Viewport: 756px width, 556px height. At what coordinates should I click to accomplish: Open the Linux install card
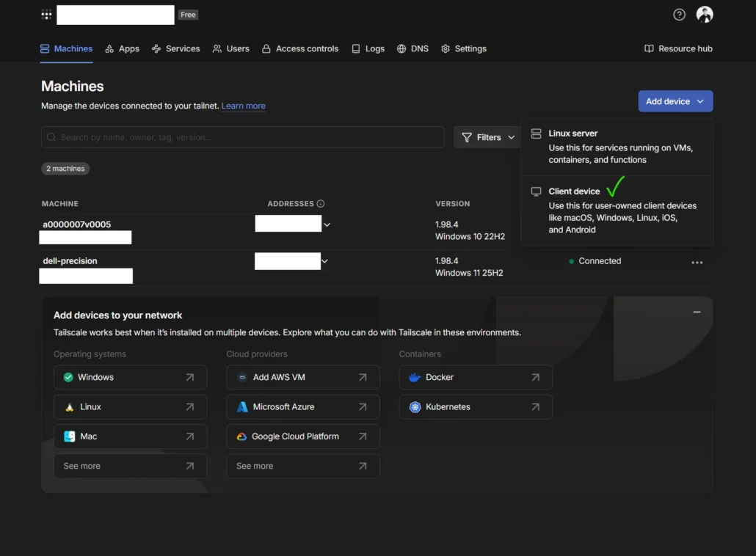coord(130,406)
